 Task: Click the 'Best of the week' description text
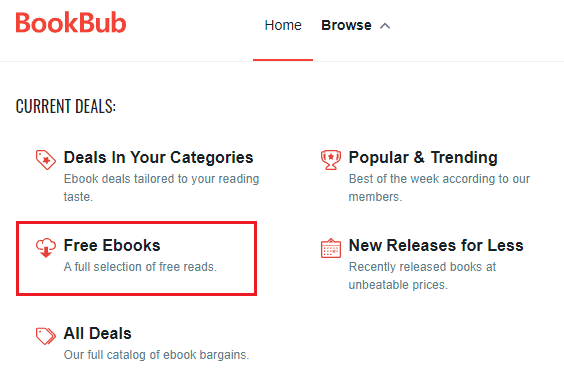tap(439, 188)
